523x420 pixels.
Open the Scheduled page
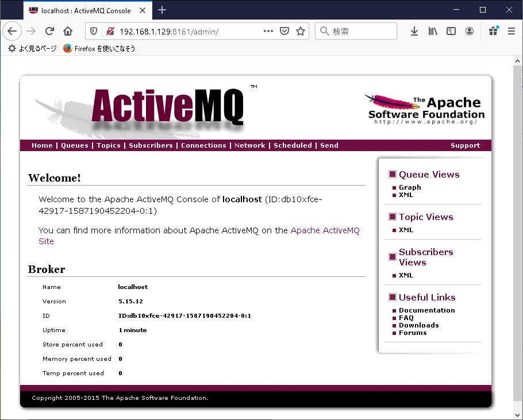pyautogui.click(x=293, y=145)
